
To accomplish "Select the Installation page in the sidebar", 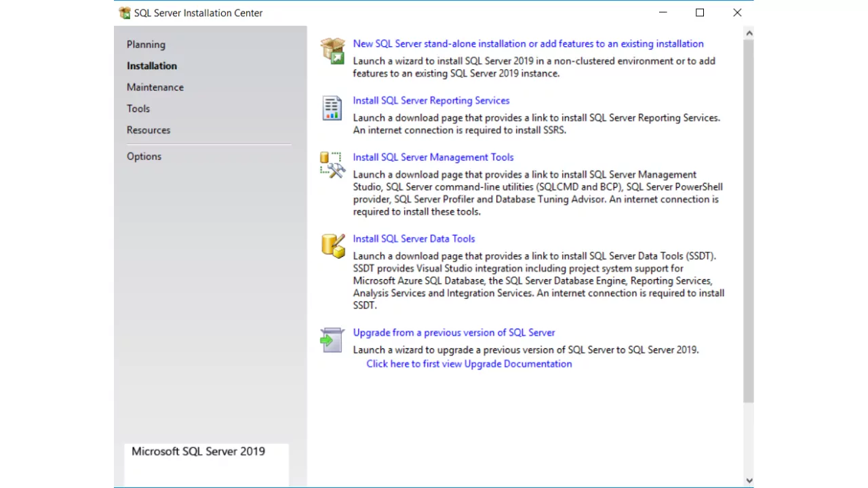I will click(x=152, y=66).
